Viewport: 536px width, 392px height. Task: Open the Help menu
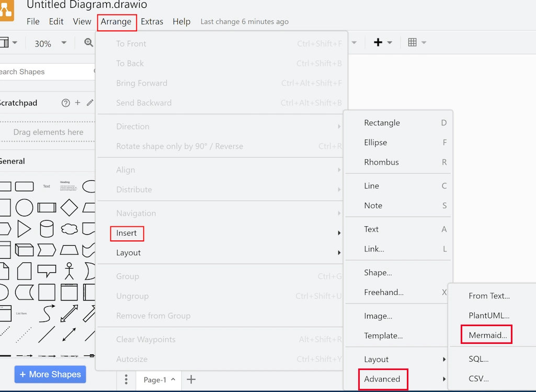click(181, 21)
